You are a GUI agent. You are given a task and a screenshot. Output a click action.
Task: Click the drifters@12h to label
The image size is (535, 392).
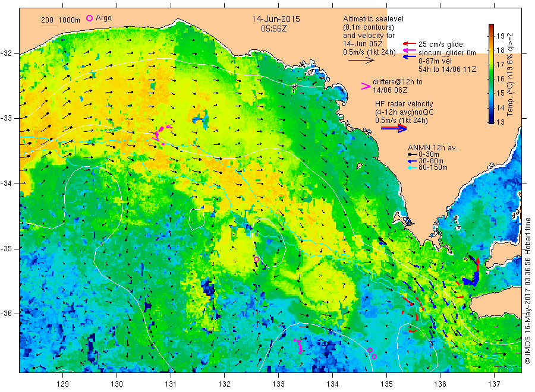(x=398, y=82)
